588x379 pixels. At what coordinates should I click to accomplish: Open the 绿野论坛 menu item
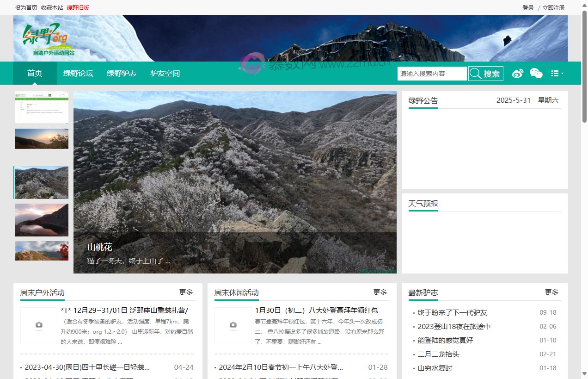tap(78, 73)
